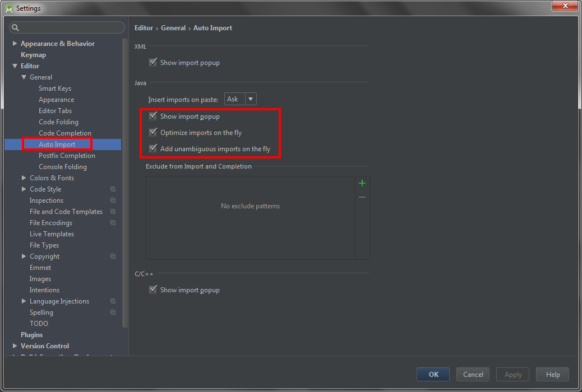This screenshot has width=582, height=392.
Task: Click project-level icon beside Inspections
Action: [x=113, y=200]
